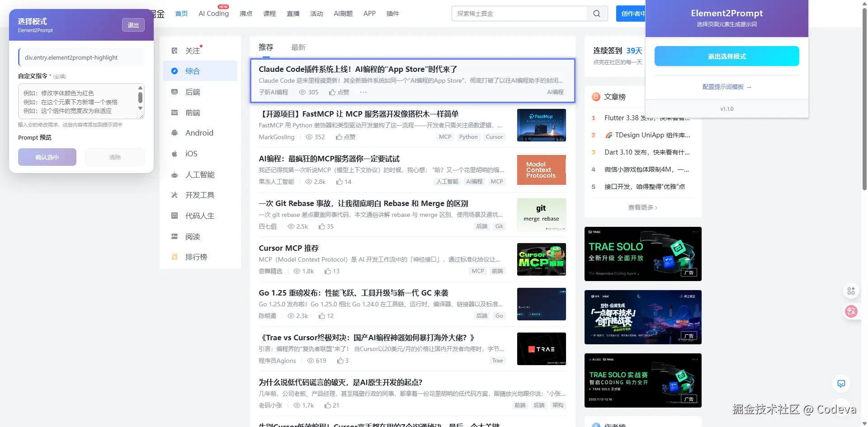Open the 排行榜 trophy icon
Image resolution: width=868 pixels, height=427 pixels.
click(175, 257)
